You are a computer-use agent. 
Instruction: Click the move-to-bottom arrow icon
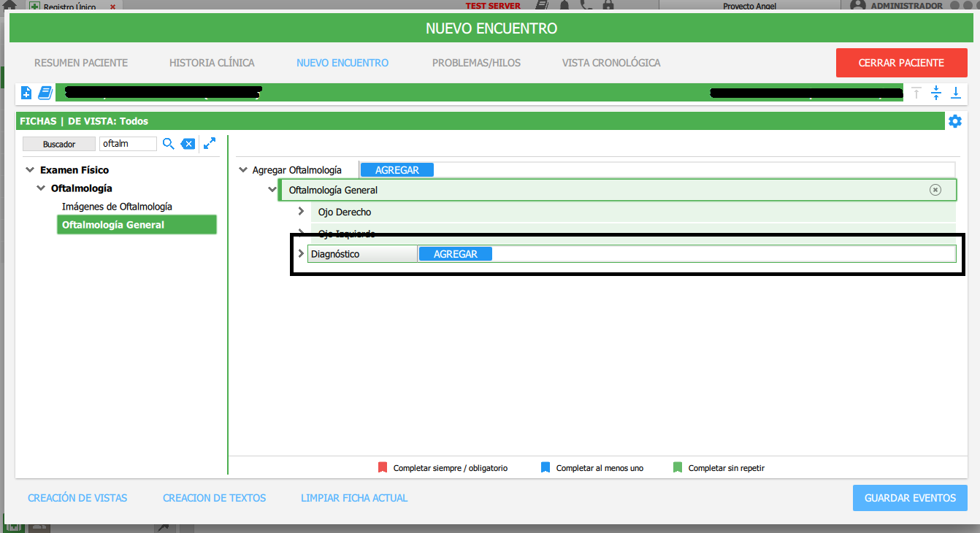[x=956, y=93]
